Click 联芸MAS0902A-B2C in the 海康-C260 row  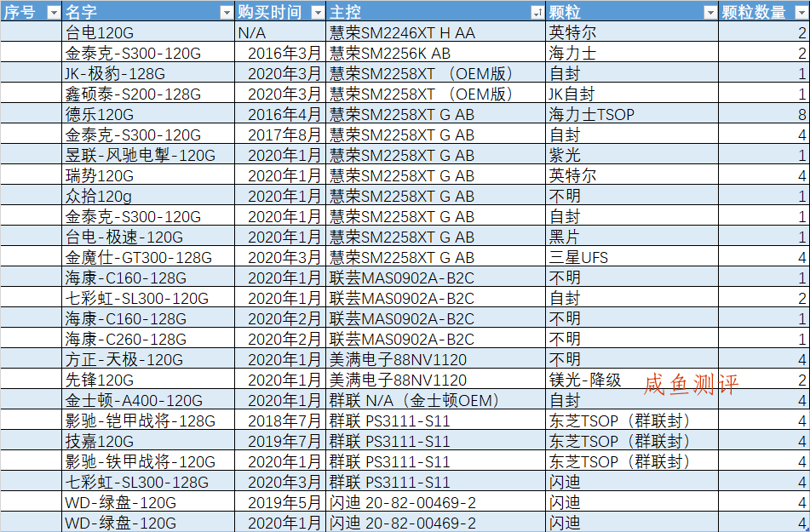point(435,339)
